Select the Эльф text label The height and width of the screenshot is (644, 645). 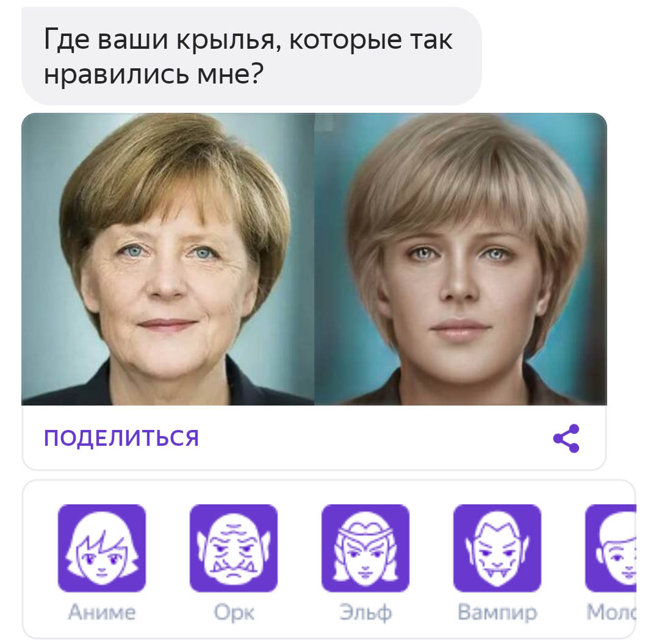[x=366, y=612]
